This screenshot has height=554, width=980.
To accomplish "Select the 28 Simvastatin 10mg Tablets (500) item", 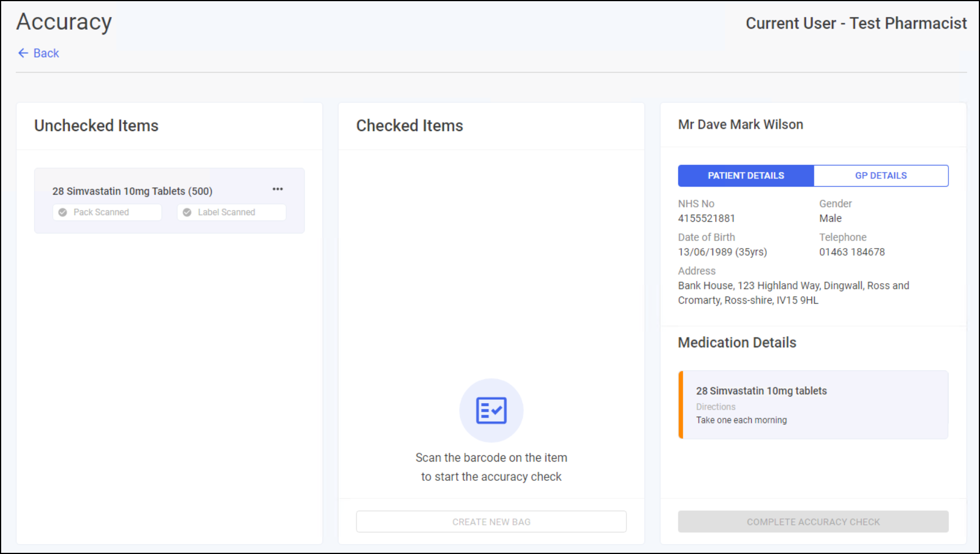I will point(132,191).
